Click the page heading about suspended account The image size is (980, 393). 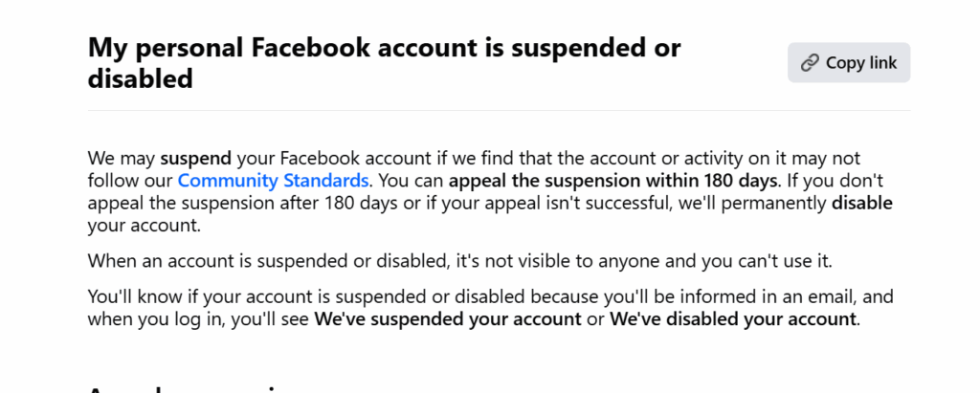coord(383,63)
